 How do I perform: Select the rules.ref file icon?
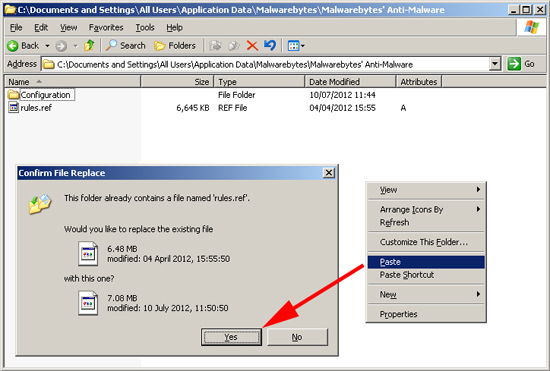click(13, 107)
